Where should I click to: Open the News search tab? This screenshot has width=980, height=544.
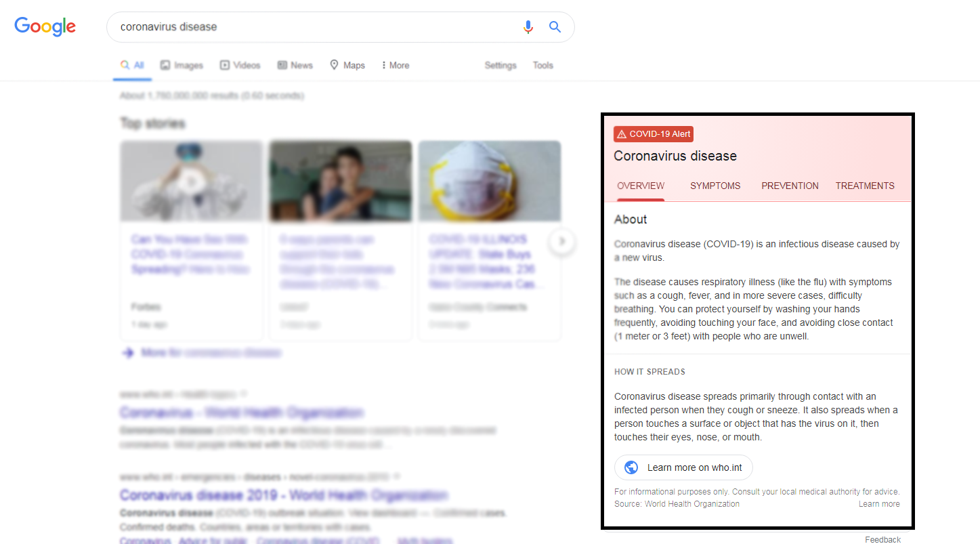click(295, 66)
